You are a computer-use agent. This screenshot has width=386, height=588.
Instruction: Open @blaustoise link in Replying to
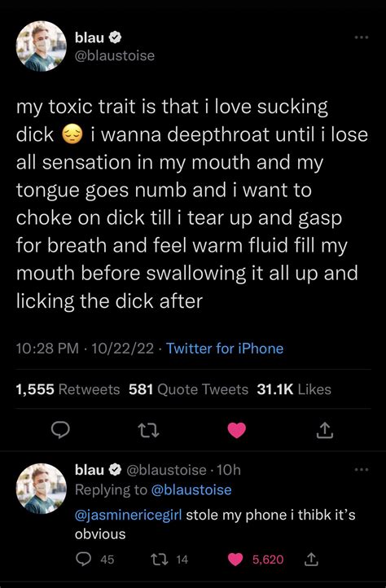click(x=191, y=489)
